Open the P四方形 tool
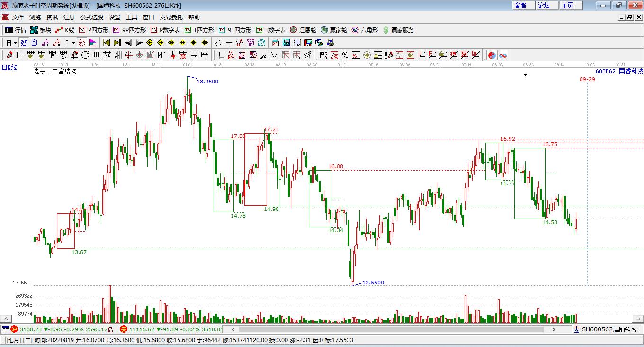The height and width of the screenshot is (347, 644). pos(94,30)
